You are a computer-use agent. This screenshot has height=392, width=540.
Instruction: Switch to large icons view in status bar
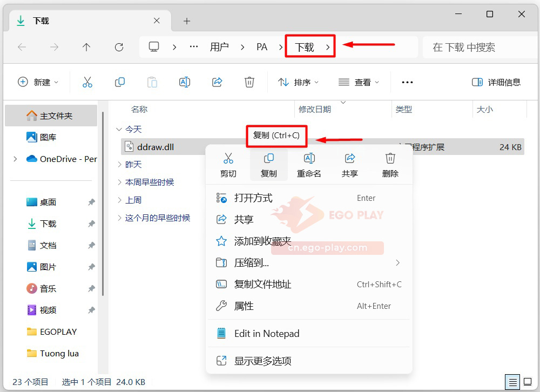point(528,382)
